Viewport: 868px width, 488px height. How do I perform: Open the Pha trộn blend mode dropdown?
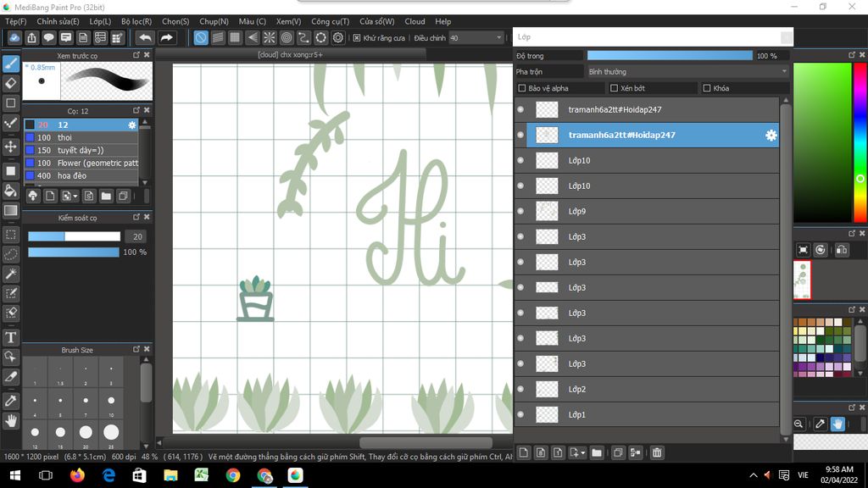coord(687,72)
